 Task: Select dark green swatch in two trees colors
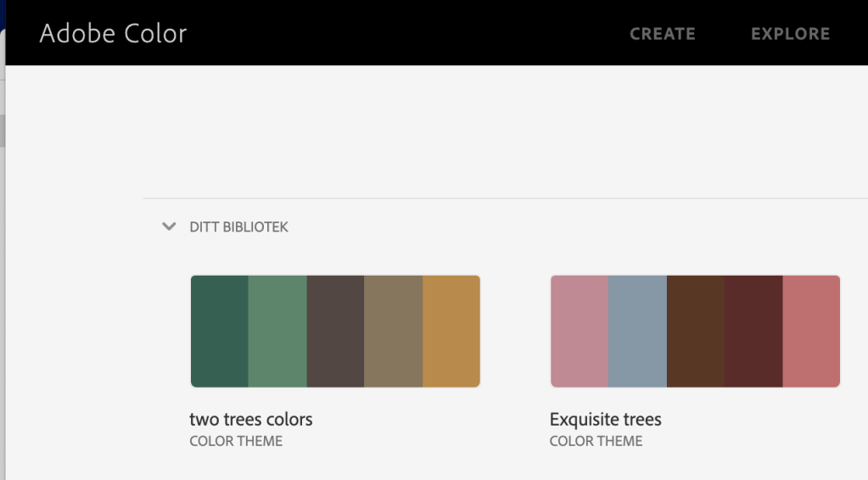click(220, 331)
